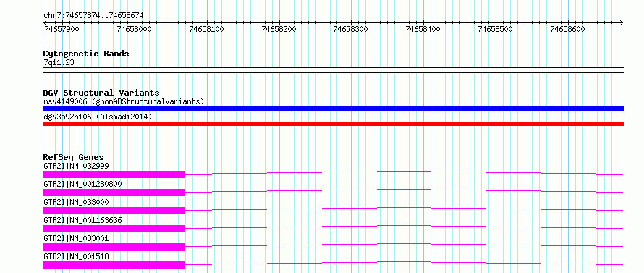Open the DGV Structural Variants track heading
644x273 pixels.
point(101,93)
